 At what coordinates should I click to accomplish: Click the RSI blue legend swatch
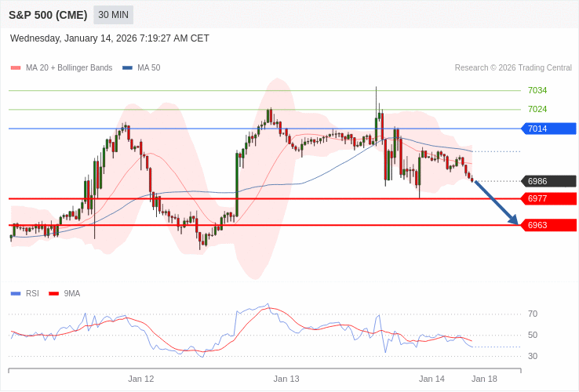(16, 294)
